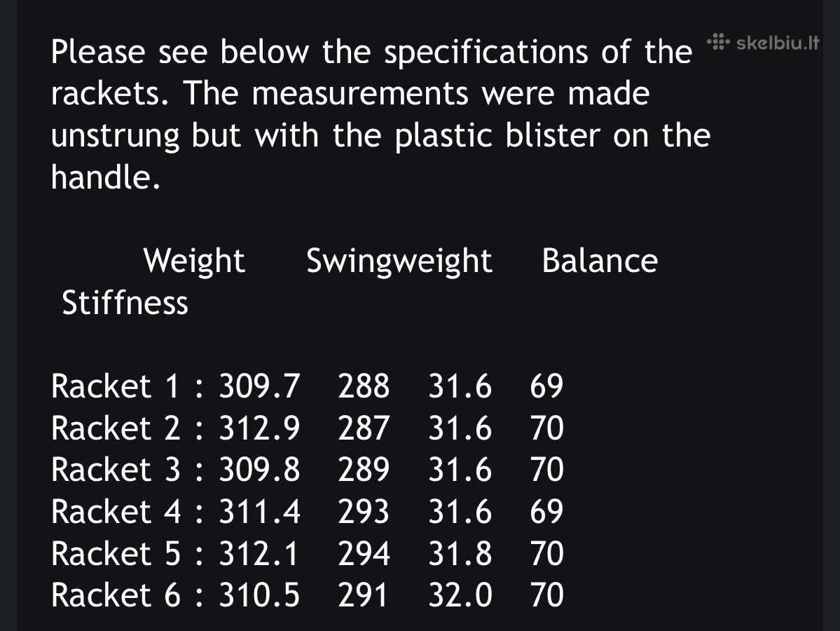Click balance value 32.0 for Racket 6
840x631 pixels.
tap(460, 595)
